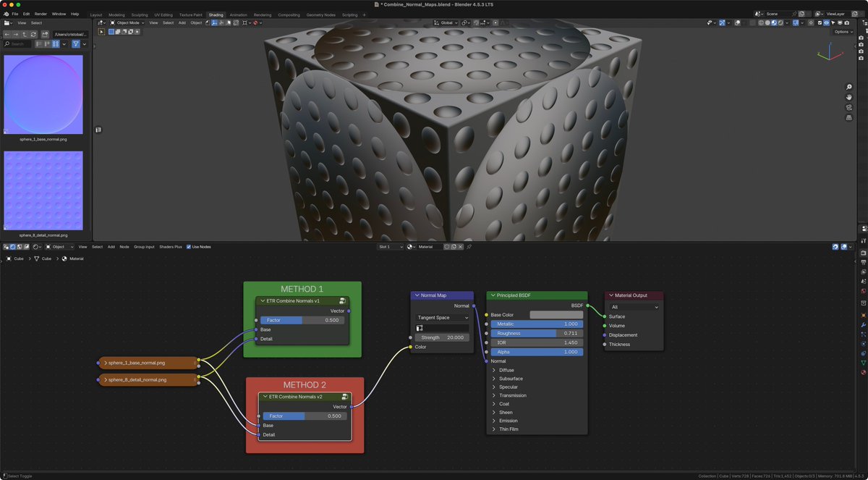Click the file browser filter funnel icon
This screenshot has height=480, width=868.
click(76, 44)
